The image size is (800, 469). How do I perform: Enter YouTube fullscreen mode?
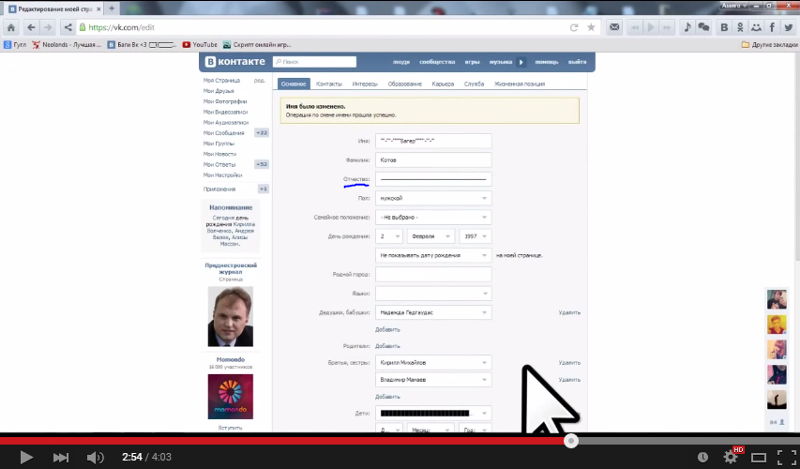click(786, 457)
